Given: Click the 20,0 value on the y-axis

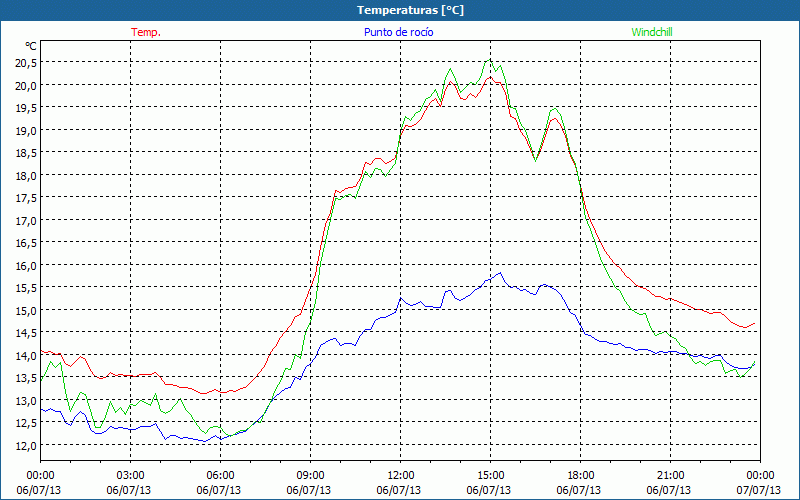Looking at the screenshot, I should tap(28, 85).
